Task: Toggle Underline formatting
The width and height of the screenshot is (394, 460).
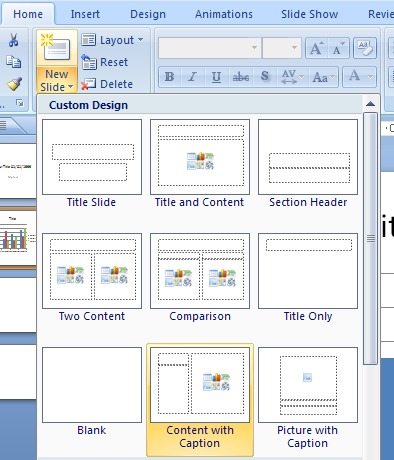Action: click(x=216, y=77)
